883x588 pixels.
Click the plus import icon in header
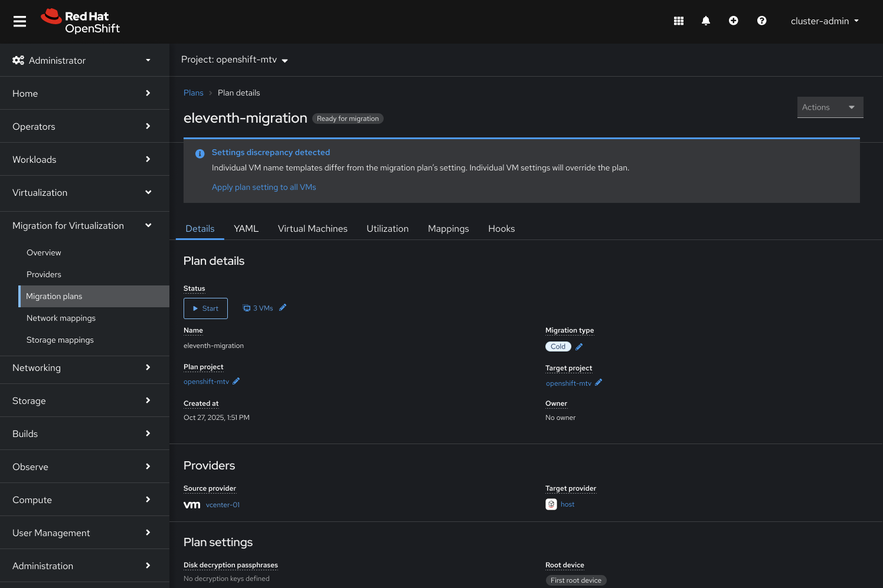point(733,21)
